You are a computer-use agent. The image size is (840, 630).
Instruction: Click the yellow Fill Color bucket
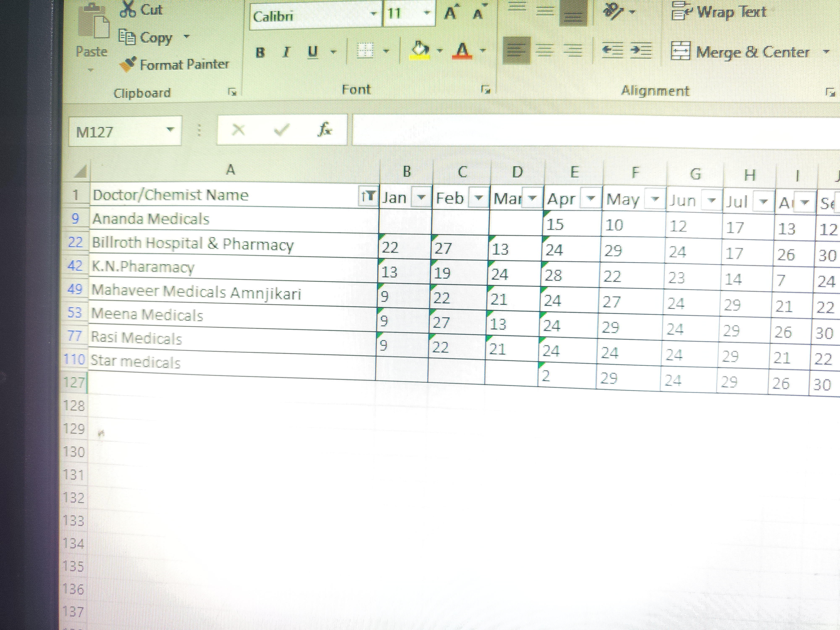coord(420,51)
